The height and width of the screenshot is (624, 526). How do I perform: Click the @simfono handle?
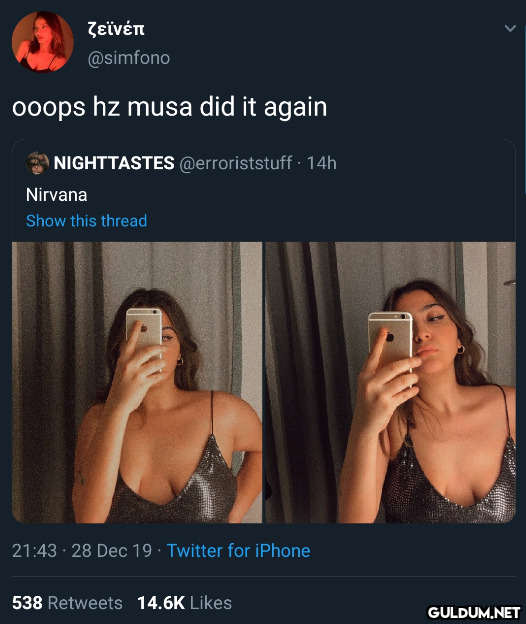tap(129, 58)
